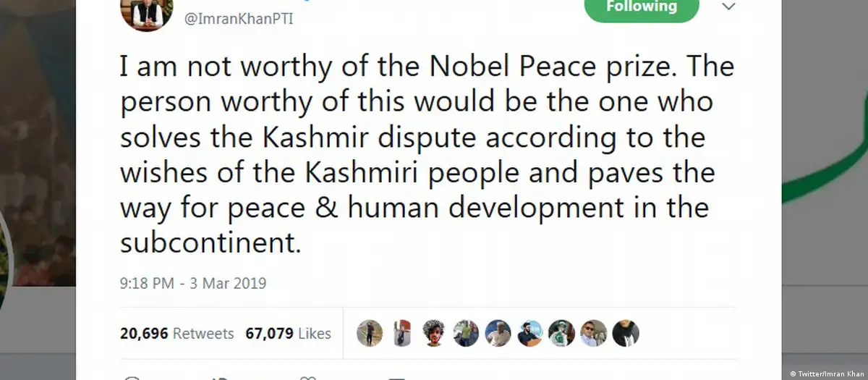Viewport: 868px width, 380px height.
Task: Open the seventh liker avatar with green flag
Action: click(x=561, y=333)
